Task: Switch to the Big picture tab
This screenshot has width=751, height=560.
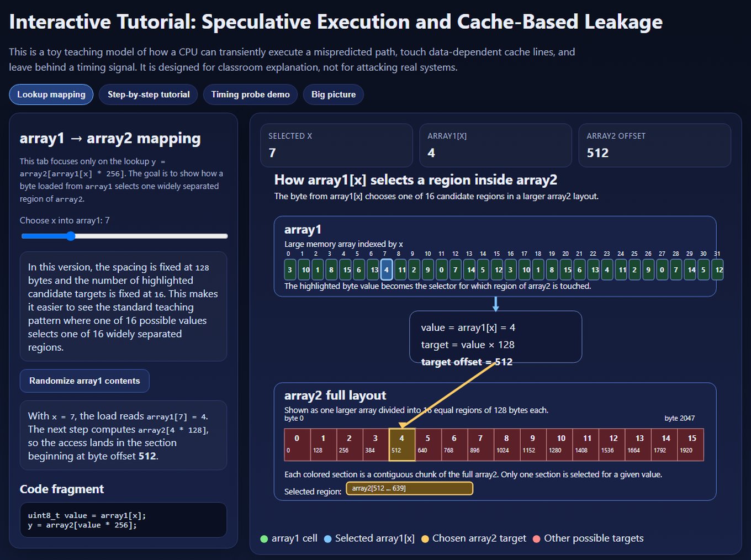Action: [x=334, y=94]
